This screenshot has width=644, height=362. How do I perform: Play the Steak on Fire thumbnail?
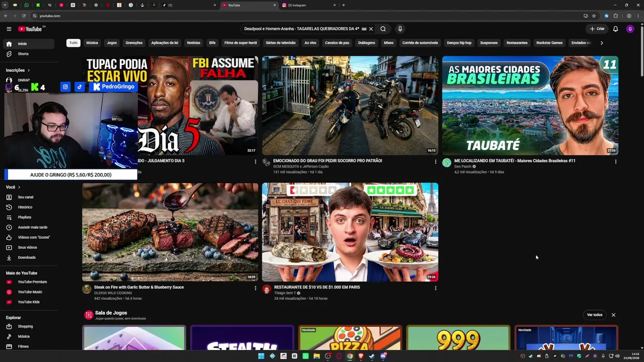(170, 232)
